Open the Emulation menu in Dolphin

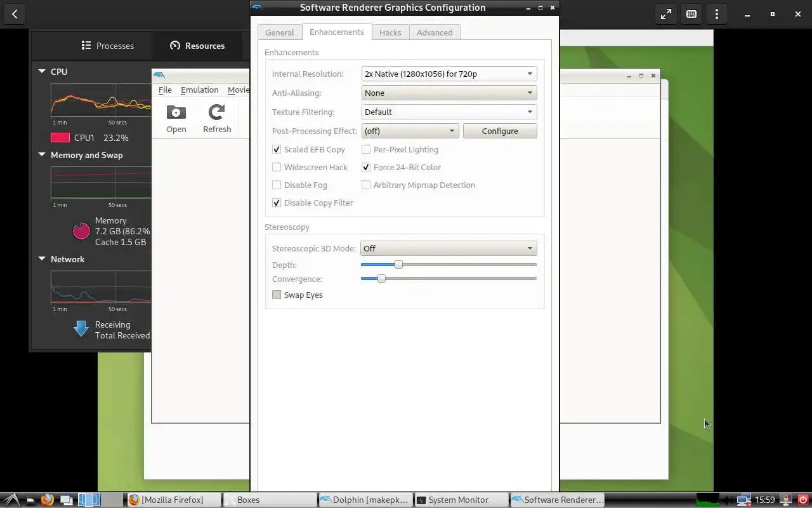pos(199,90)
